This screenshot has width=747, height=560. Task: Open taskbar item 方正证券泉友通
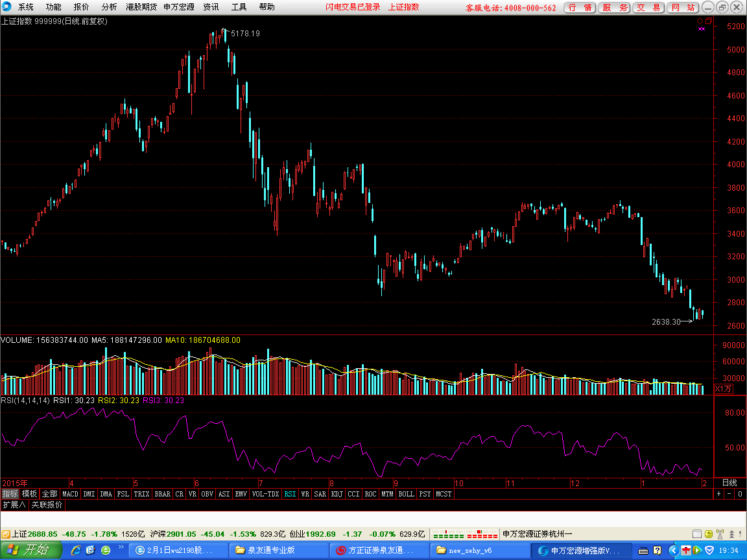379,550
